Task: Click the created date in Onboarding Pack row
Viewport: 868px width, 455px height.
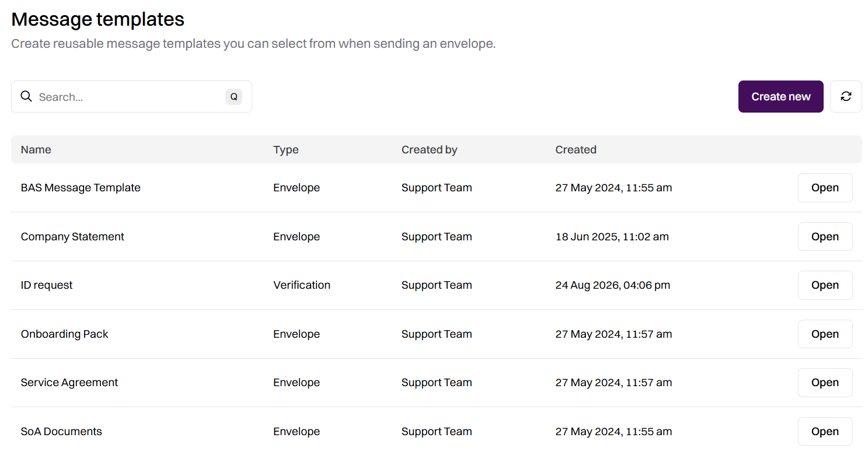Action: [613, 334]
